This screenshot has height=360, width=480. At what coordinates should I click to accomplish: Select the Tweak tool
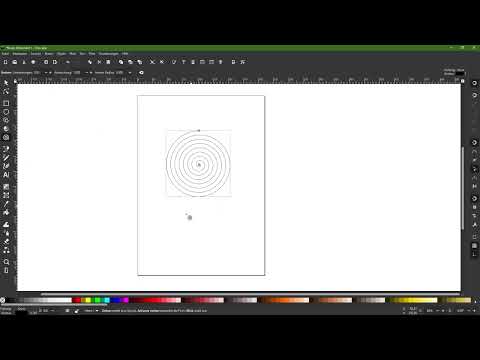tap(6, 224)
